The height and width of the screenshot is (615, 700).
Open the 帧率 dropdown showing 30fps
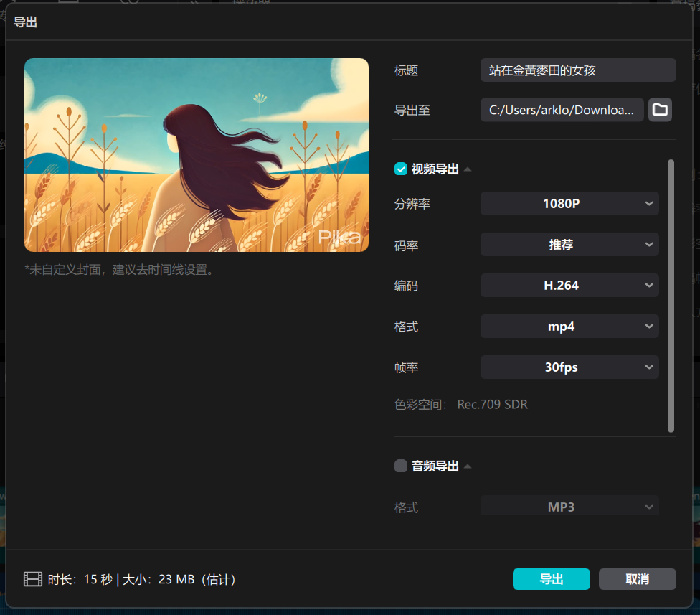[x=569, y=367]
